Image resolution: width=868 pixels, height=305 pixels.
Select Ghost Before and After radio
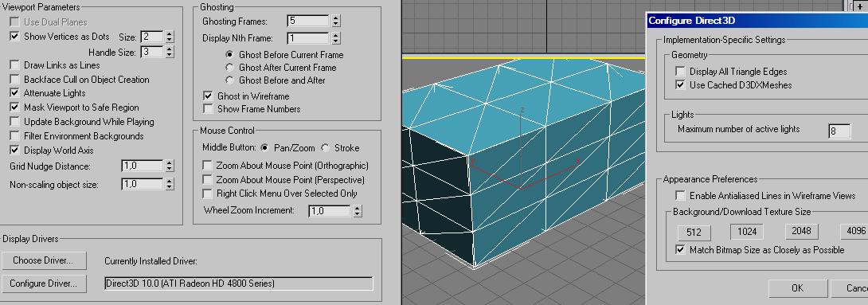coord(229,80)
